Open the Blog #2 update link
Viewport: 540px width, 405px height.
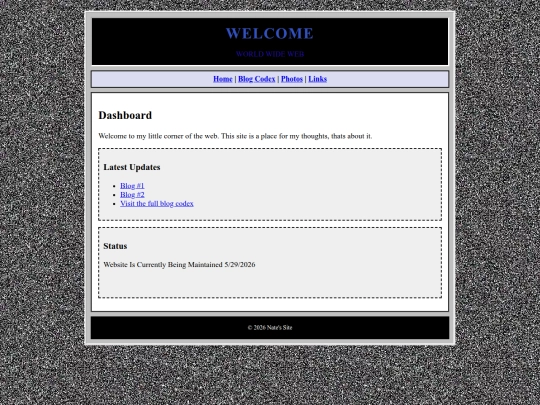pyautogui.click(x=132, y=195)
